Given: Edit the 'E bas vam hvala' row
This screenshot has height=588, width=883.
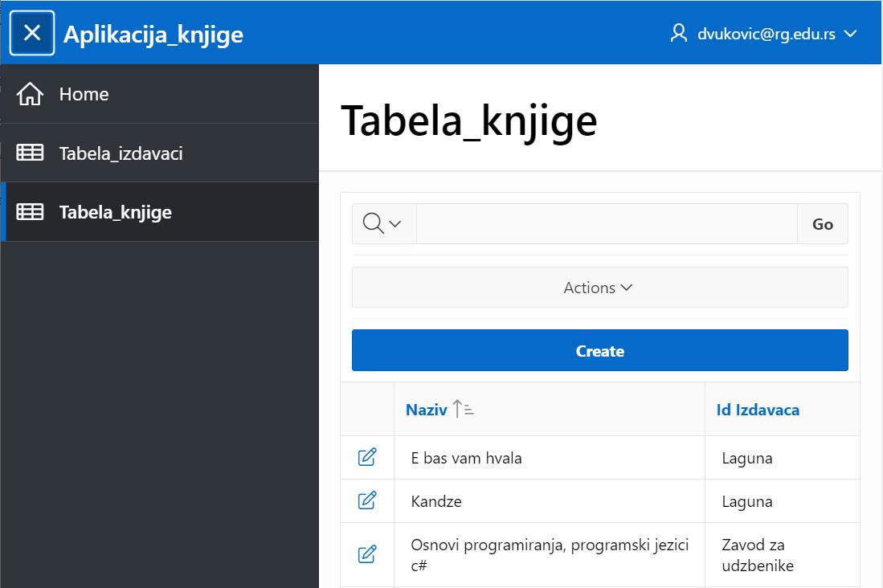Looking at the screenshot, I should 366,458.
